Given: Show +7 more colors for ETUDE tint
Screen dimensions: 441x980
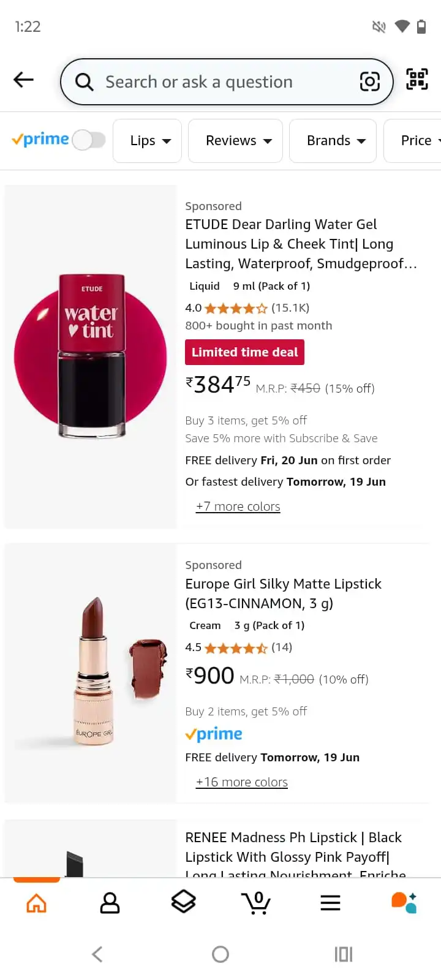Looking at the screenshot, I should pyautogui.click(x=238, y=507).
